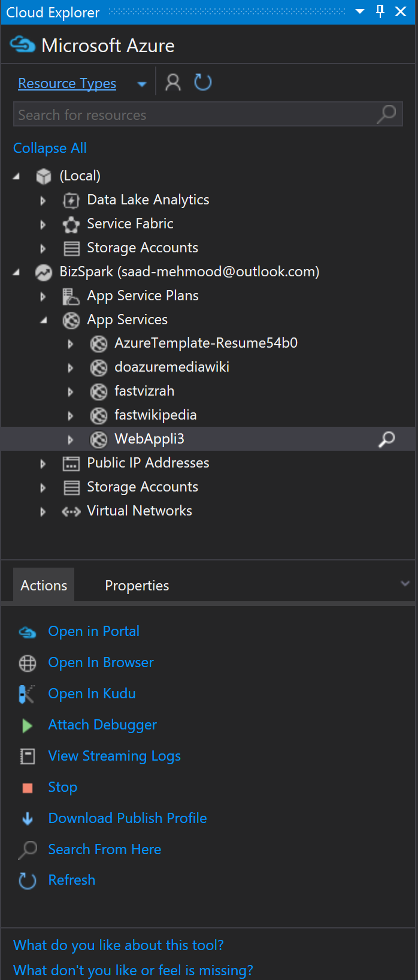Collapse the BizSpark subscription node
This screenshot has height=980, width=418.
16,272
